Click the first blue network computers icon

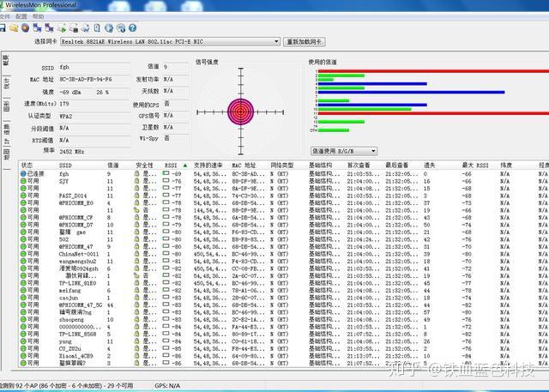click(x=37, y=28)
